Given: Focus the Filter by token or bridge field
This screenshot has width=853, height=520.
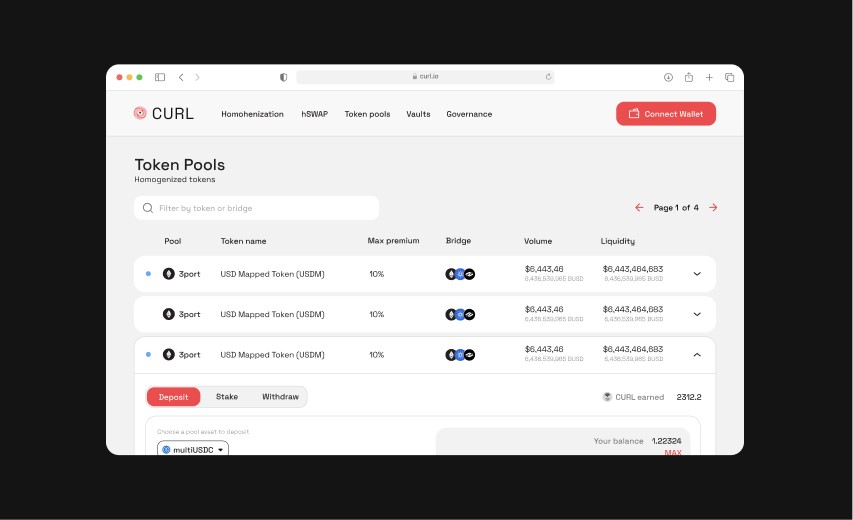Looking at the screenshot, I should 256,208.
